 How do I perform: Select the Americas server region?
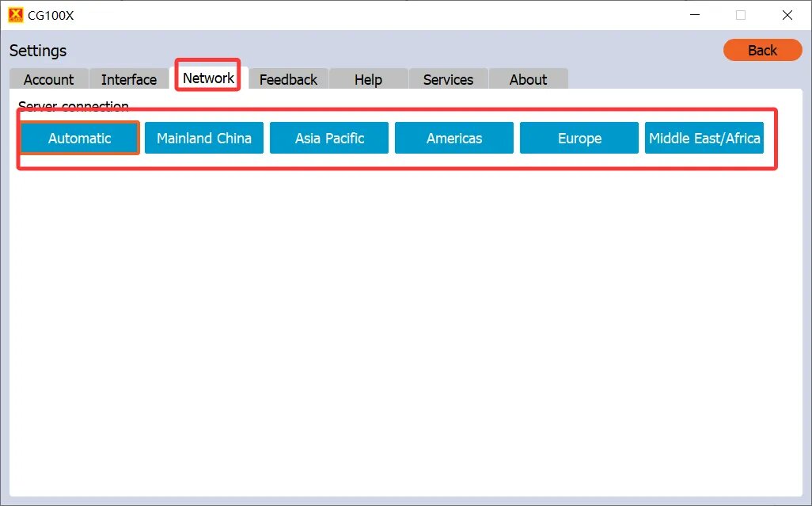point(454,138)
